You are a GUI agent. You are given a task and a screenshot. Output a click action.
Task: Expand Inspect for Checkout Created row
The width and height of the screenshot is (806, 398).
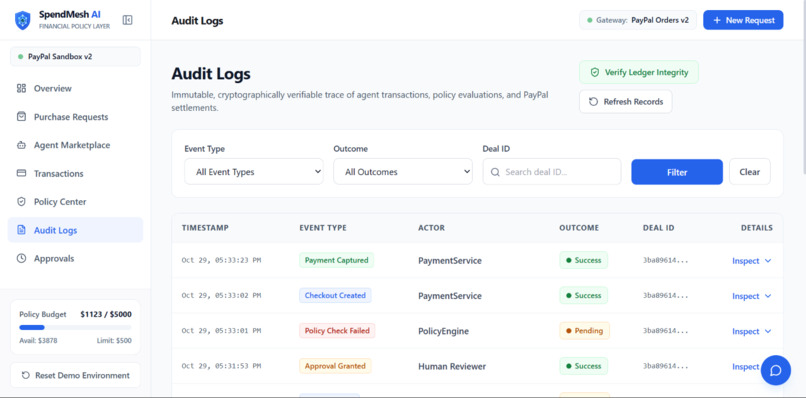[752, 296]
